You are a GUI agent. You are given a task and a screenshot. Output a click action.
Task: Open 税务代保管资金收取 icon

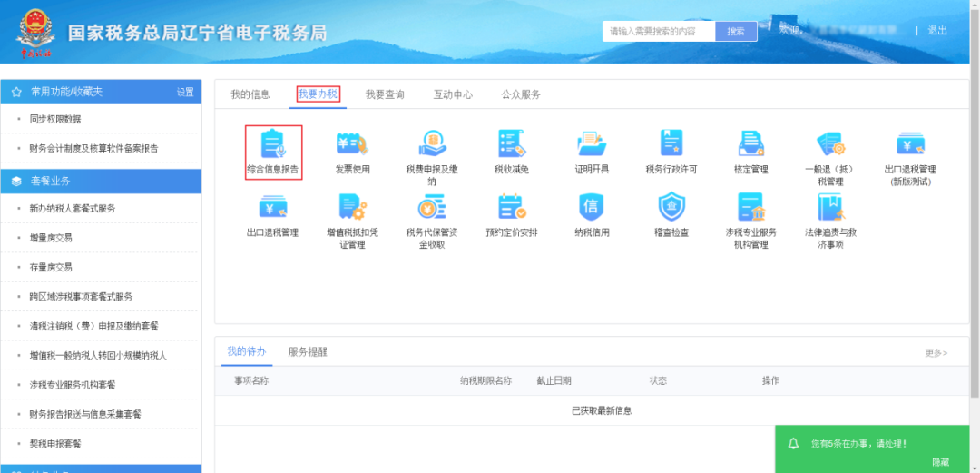[x=432, y=208]
